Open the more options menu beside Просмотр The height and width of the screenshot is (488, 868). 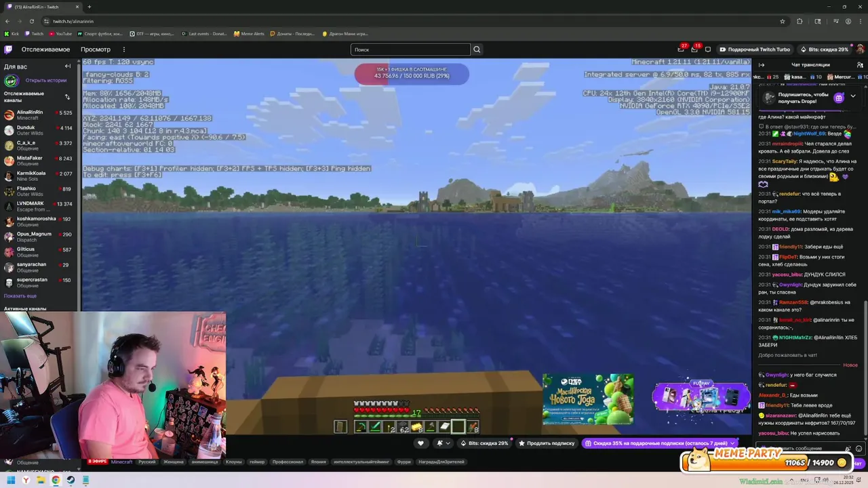pos(123,49)
